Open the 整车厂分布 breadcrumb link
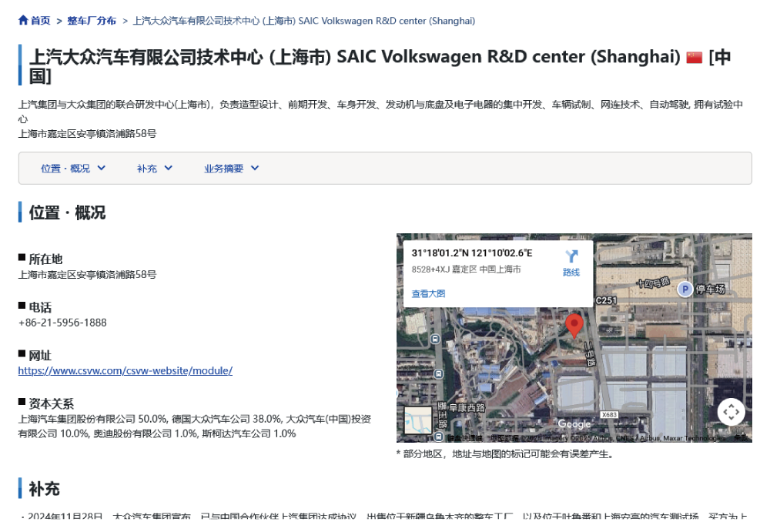This screenshot has height=532, width=770. click(x=92, y=21)
